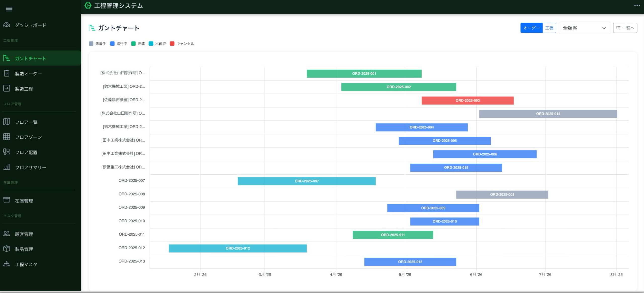This screenshot has width=644, height=293.
Task: Open the three-dots menu at top right
Action: (x=637, y=6)
